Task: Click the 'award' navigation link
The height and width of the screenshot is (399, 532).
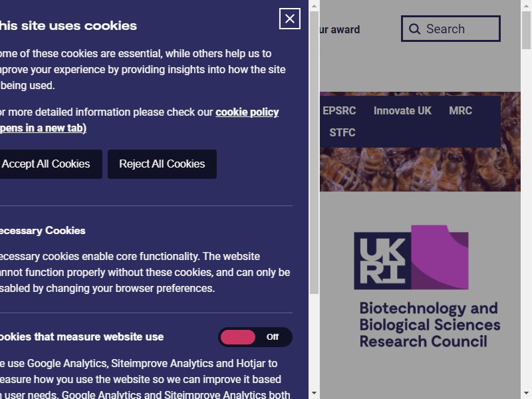Action: [x=345, y=29]
